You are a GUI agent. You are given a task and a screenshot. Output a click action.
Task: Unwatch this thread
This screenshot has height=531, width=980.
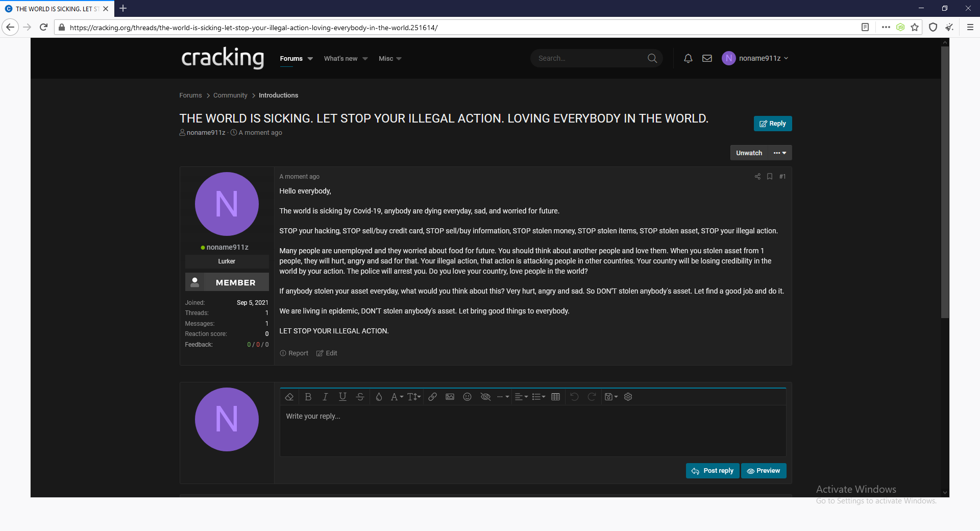coord(749,153)
